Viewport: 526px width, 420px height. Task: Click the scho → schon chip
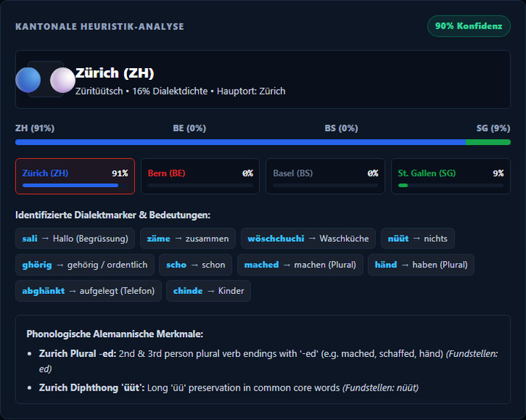coord(196,265)
